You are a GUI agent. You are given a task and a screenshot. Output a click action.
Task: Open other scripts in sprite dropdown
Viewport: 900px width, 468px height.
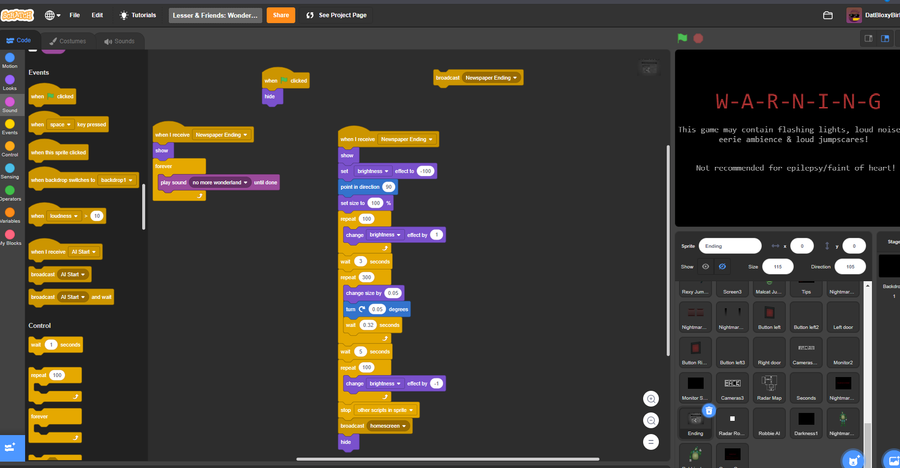coord(385,411)
